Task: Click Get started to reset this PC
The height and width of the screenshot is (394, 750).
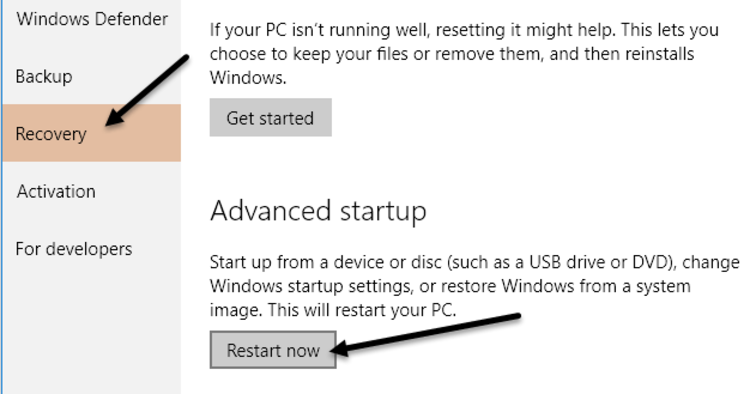Action: 270,118
